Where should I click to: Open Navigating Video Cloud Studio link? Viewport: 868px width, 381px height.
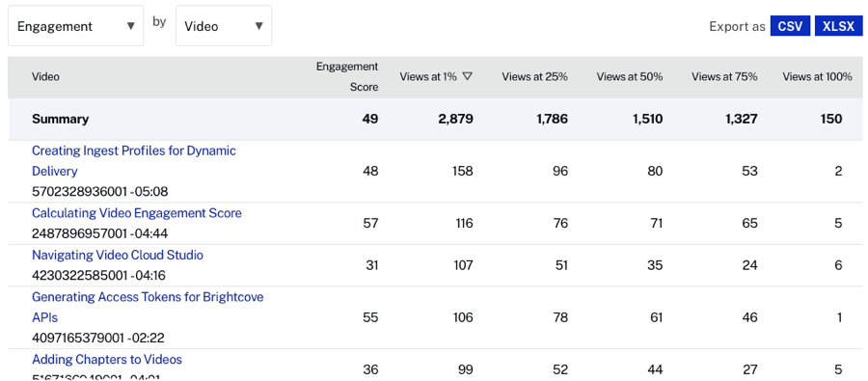[118, 255]
